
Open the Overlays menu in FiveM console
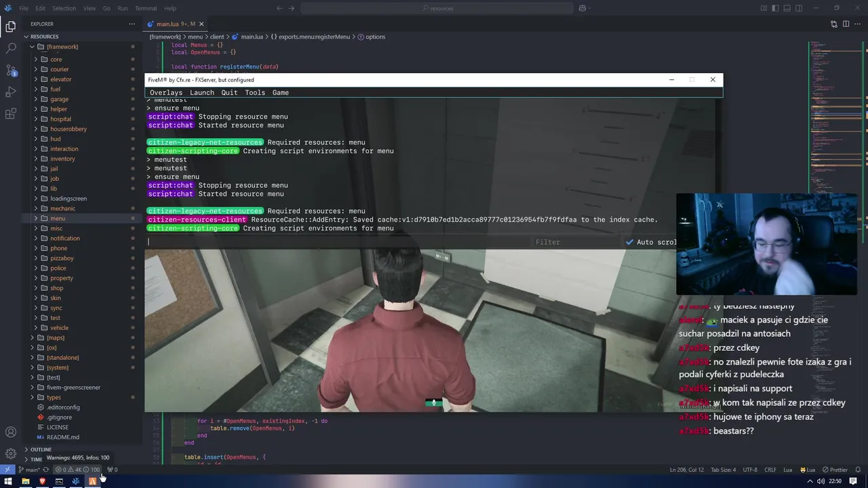166,92
